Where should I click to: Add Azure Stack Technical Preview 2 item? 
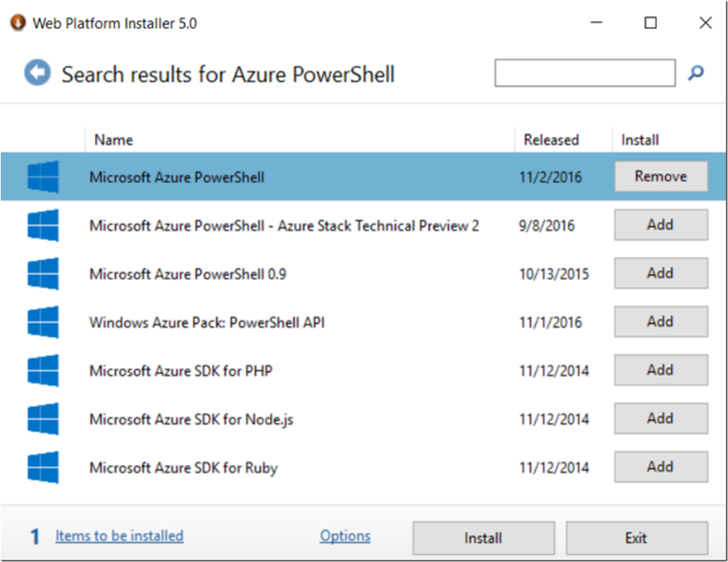tap(661, 225)
